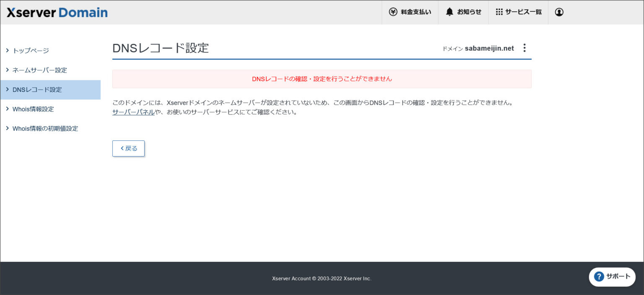Image resolution: width=644 pixels, height=295 pixels.
Task: Select トップページ in the sidebar
Action: pos(31,50)
